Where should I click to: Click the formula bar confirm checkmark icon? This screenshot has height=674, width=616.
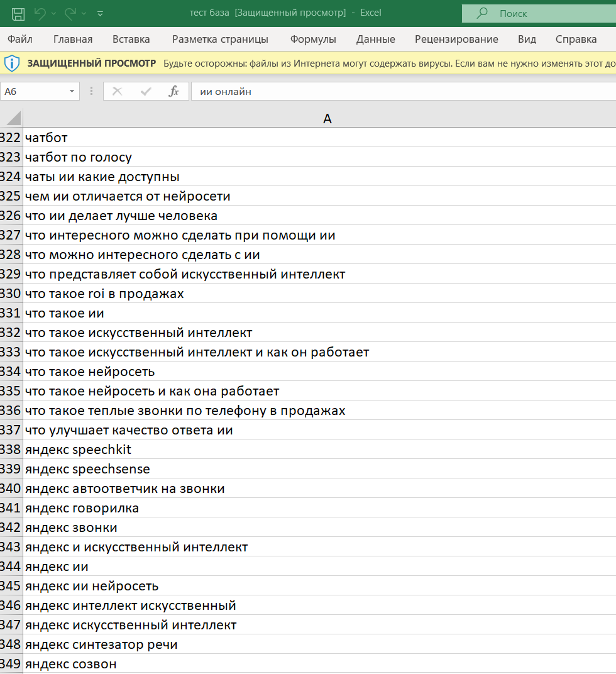146,91
